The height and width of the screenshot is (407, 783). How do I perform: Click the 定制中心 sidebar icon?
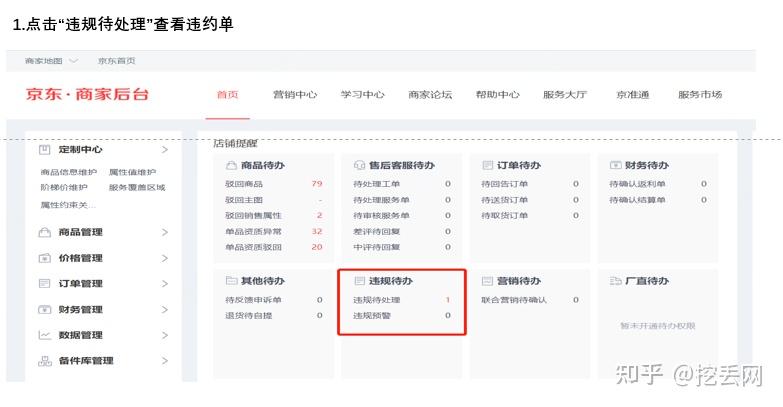[x=44, y=149]
